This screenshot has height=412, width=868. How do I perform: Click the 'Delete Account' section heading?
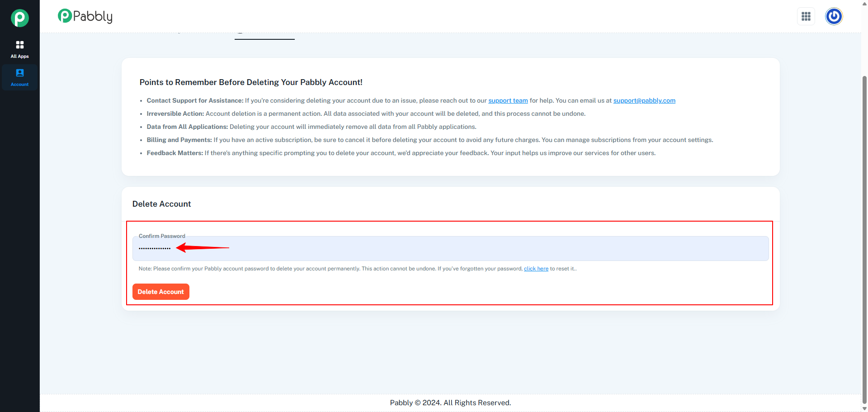coord(162,204)
